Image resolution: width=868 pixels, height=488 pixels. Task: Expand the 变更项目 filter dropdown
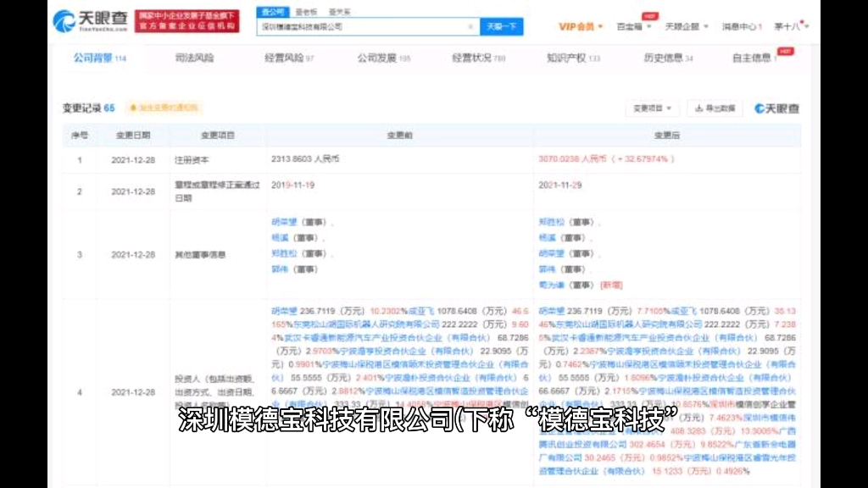tap(653, 108)
